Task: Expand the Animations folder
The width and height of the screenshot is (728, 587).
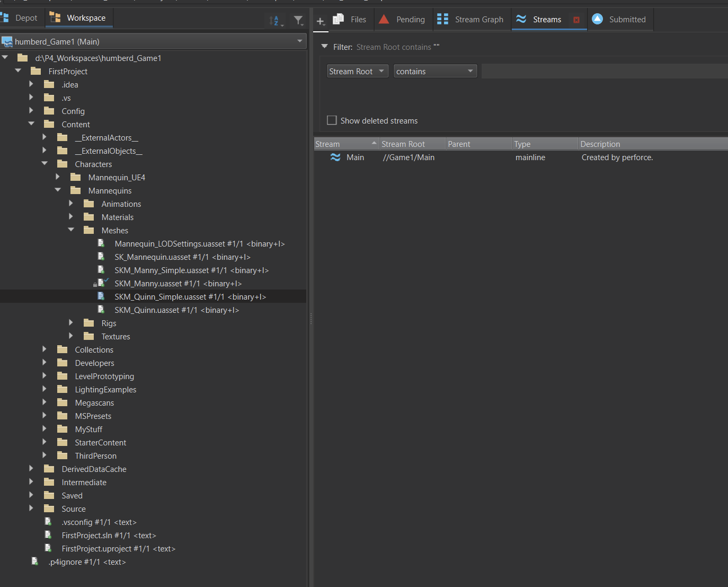Action: pos(71,204)
